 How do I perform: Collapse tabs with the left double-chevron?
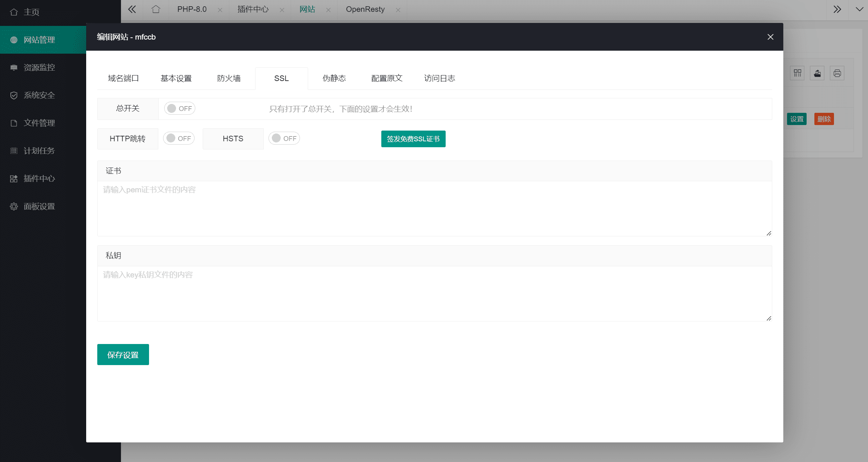pyautogui.click(x=132, y=9)
